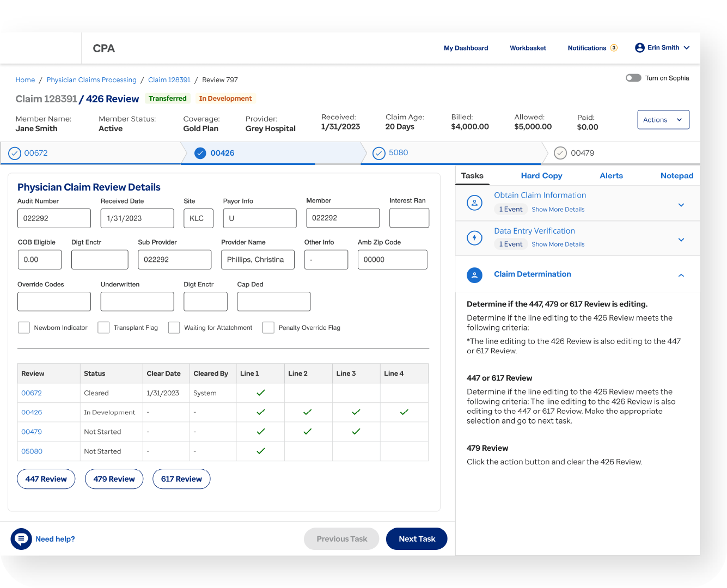
Task: Click the Override Codes input field
Action: (54, 302)
